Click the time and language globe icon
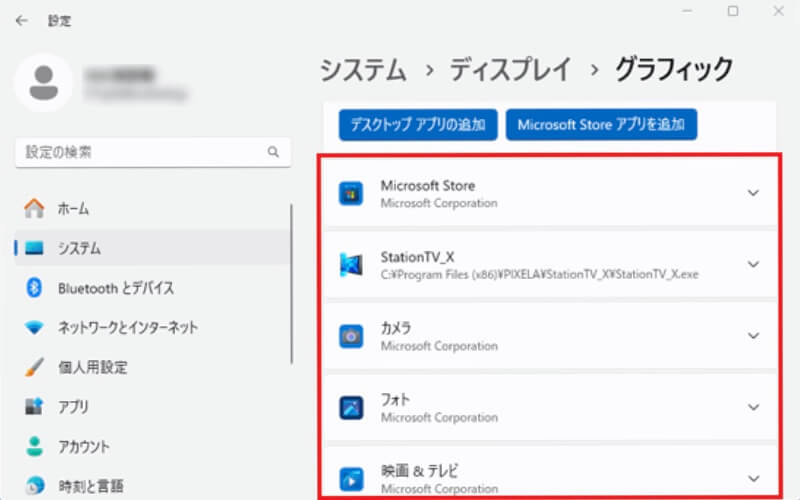The width and height of the screenshot is (800, 500). click(34, 485)
